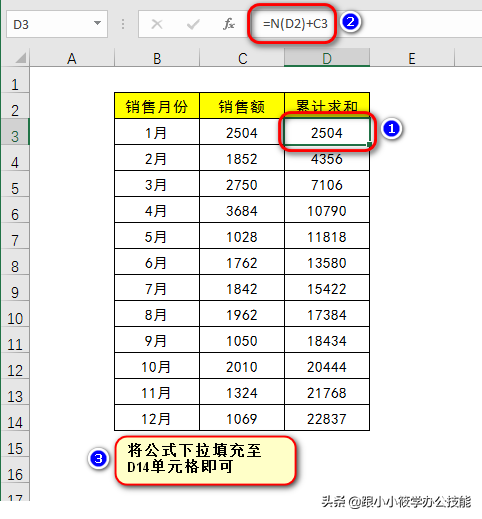Select column B header

[x=157, y=58]
